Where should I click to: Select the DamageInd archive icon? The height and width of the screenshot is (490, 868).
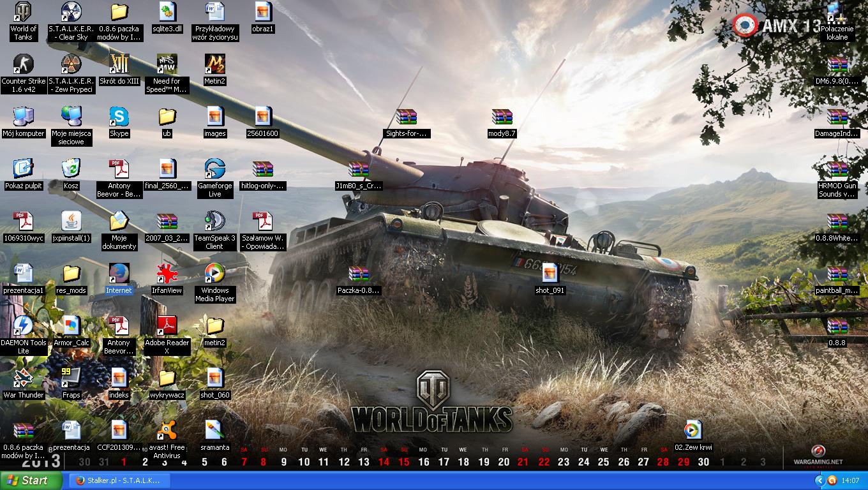pos(837,117)
